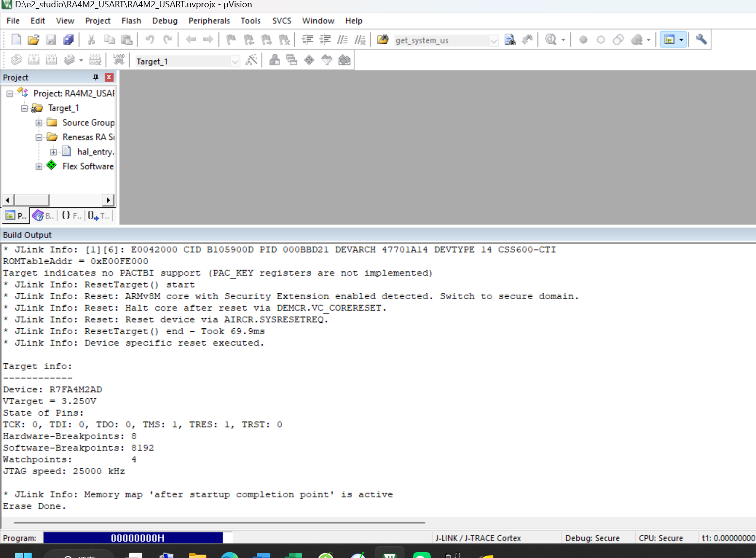Viewport: 756px width, 558px height.
Task: Expand the Source Group tree node
Action: 39,123
